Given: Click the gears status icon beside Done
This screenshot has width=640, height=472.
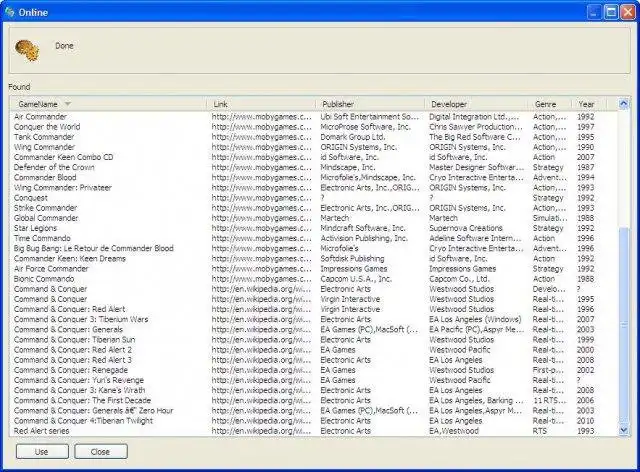Looking at the screenshot, I should (x=27, y=50).
